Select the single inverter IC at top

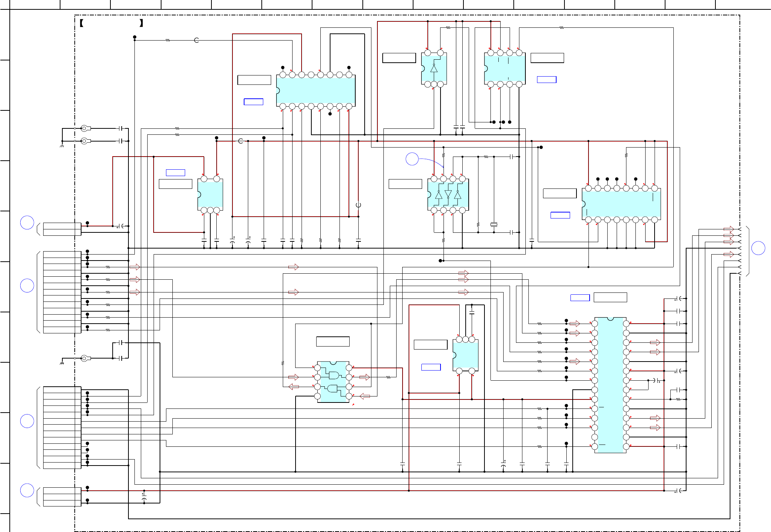click(x=434, y=69)
